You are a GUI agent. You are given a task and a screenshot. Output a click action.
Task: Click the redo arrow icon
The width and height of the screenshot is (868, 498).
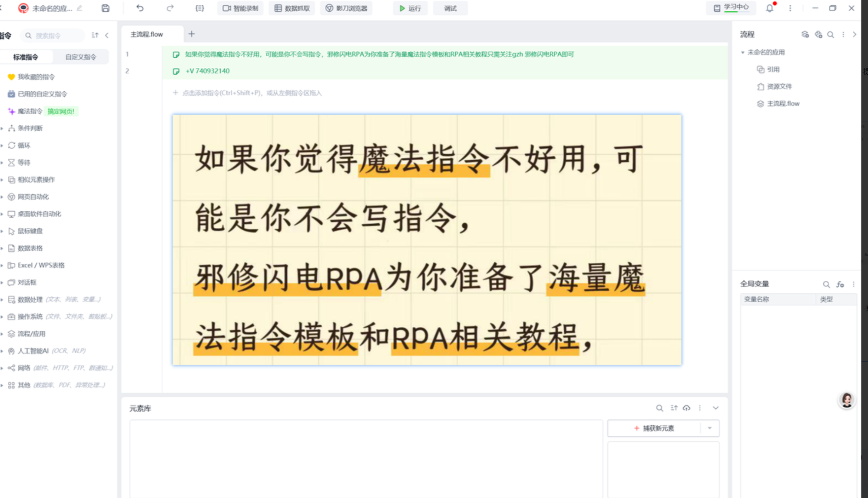coord(170,8)
